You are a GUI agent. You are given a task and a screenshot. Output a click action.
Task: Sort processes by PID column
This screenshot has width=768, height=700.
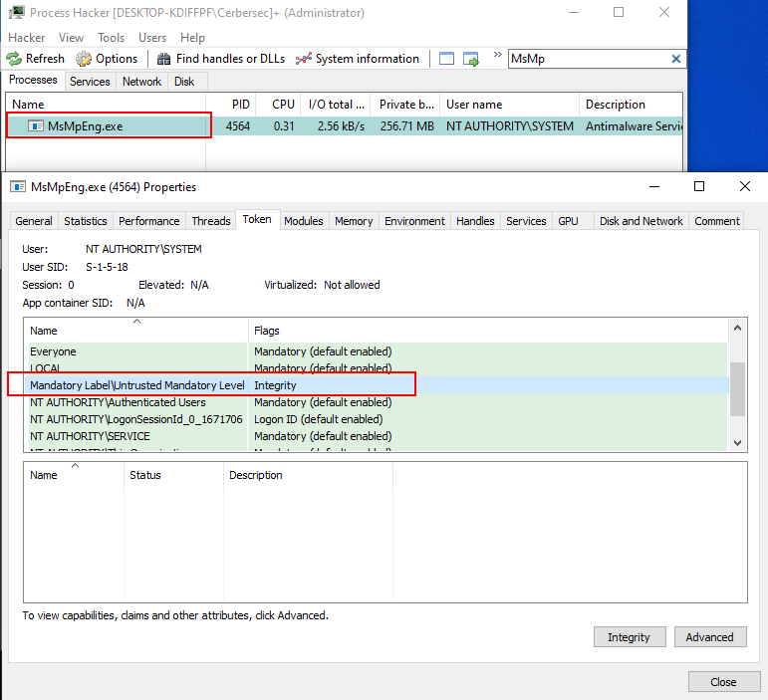(231, 105)
